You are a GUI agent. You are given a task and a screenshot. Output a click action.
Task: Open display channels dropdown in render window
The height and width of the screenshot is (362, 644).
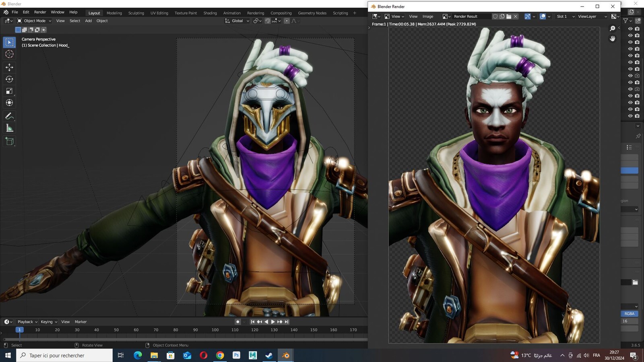[615, 16]
